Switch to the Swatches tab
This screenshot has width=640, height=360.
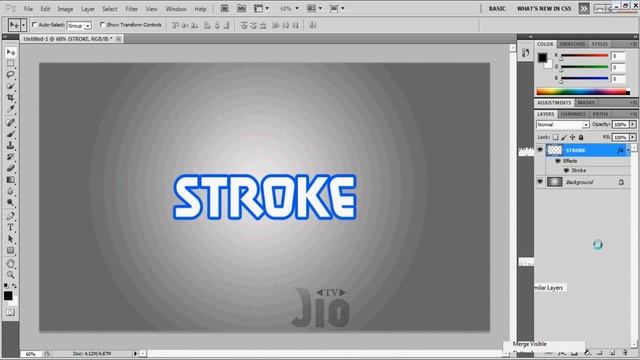coord(572,44)
